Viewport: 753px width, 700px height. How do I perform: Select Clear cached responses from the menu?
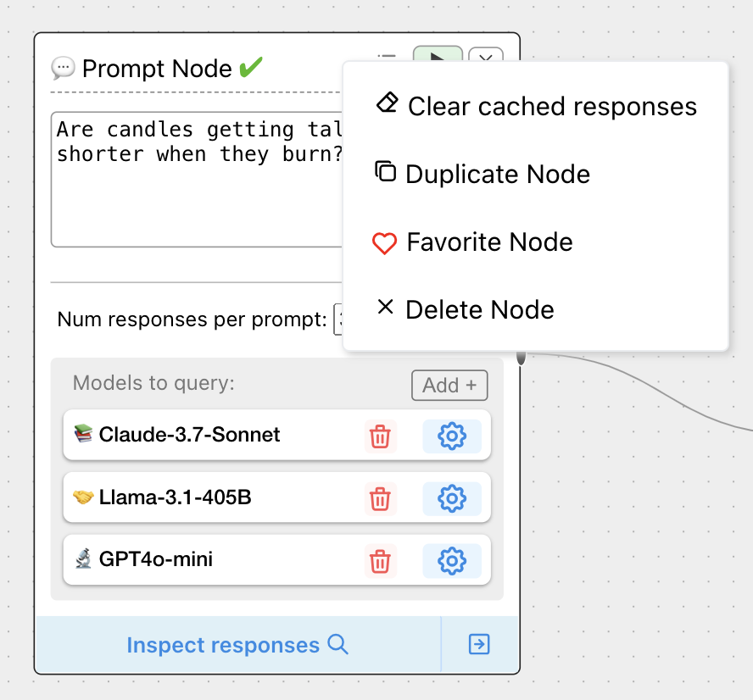click(x=535, y=106)
